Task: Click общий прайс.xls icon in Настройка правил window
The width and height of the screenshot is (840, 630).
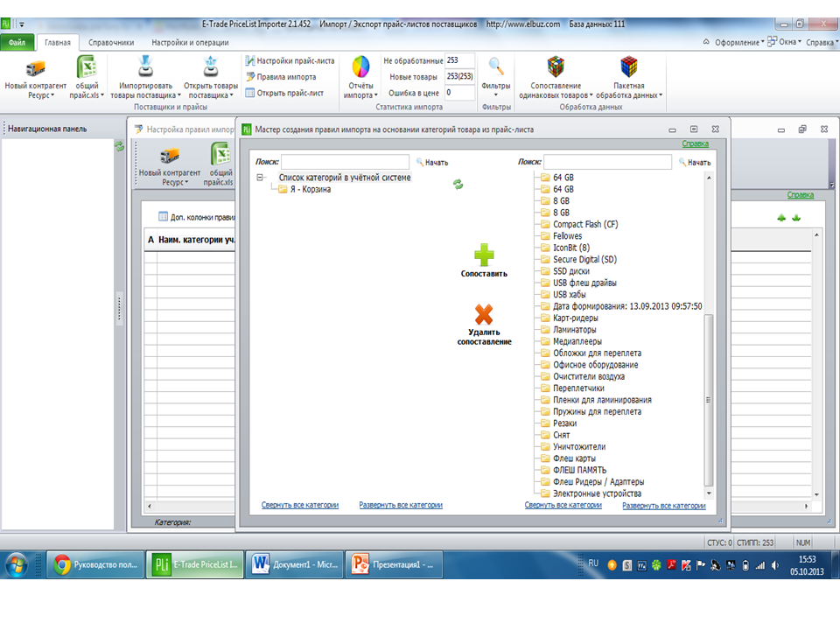Action: [220, 154]
